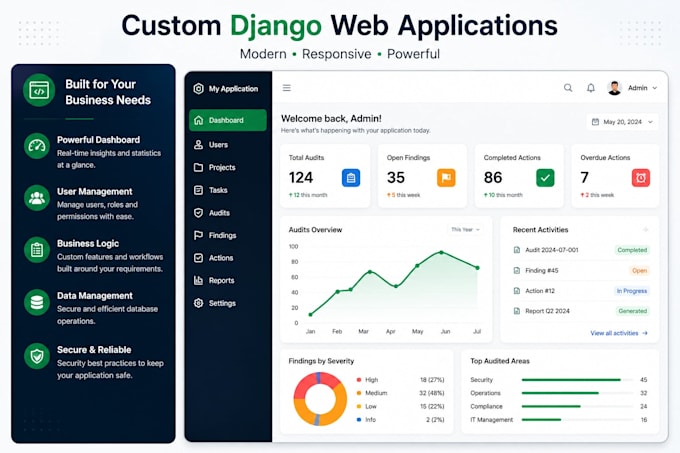Click the red alarm Overdue Actions icon
Image resolution: width=680 pixels, height=453 pixels.
(641, 178)
